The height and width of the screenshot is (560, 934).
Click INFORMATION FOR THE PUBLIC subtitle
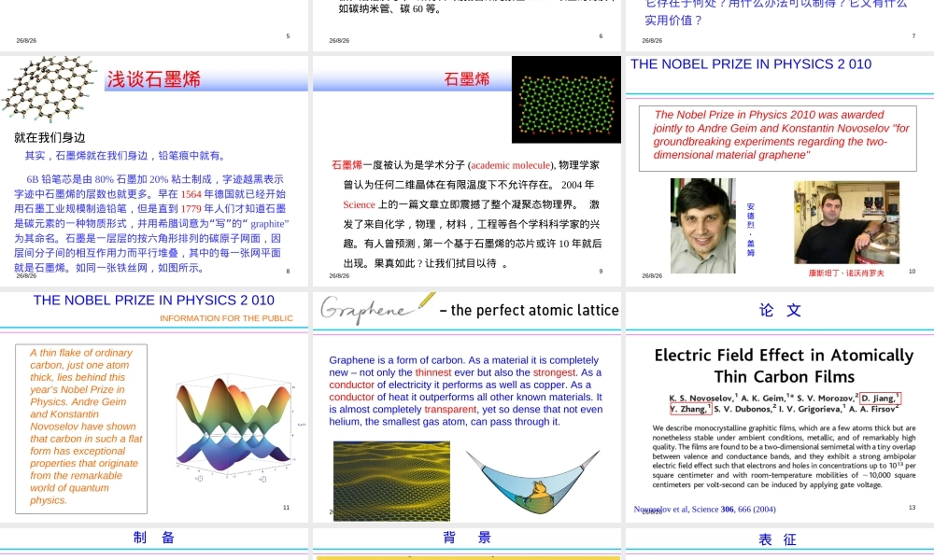226,318
